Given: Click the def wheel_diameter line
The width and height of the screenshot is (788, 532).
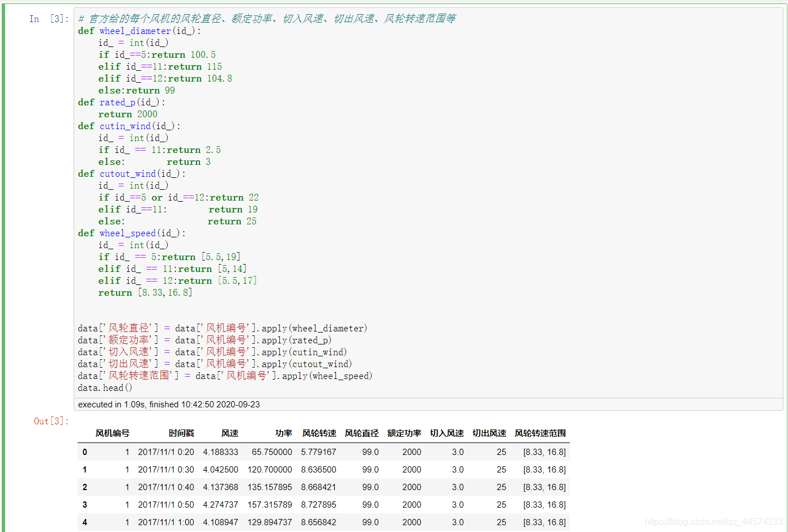Looking at the screenshot, I should coord(139,31).
